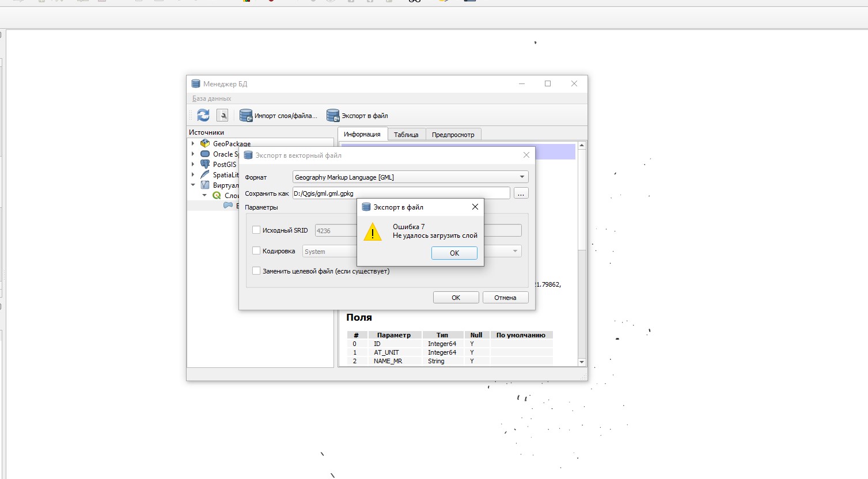This screenshot has height=479, width=868.
Task: Click the Экспорт в файл toolbar icon
Action: (x=333, y=115)
